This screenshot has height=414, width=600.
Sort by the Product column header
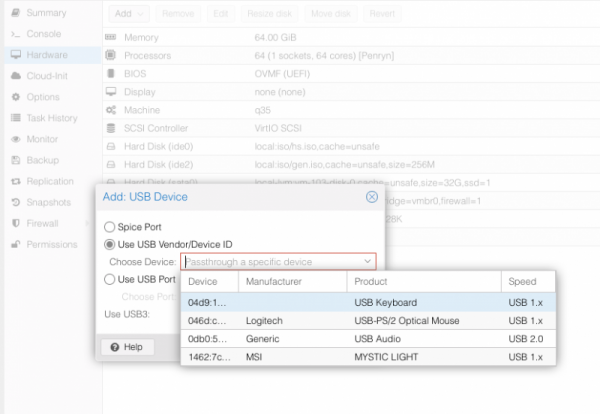(424, 282)
